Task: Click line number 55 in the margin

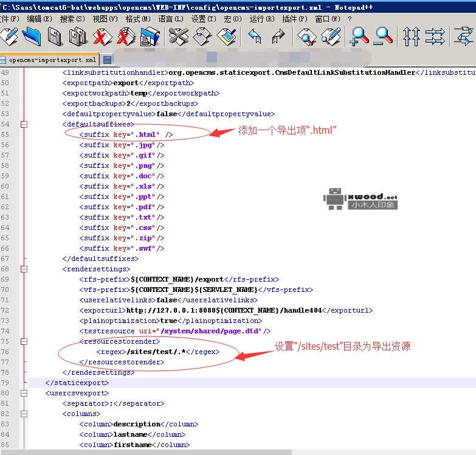Action: point(5,134)
